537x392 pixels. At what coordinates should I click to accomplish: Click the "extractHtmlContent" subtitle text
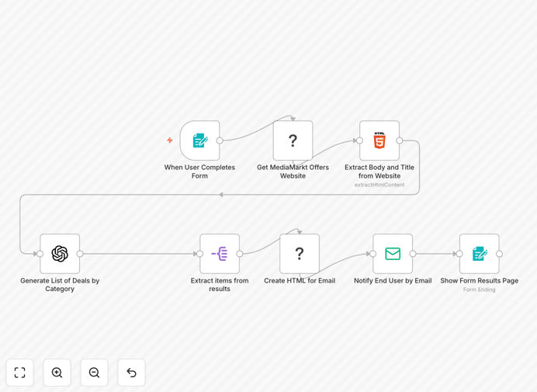coord(379,185)
